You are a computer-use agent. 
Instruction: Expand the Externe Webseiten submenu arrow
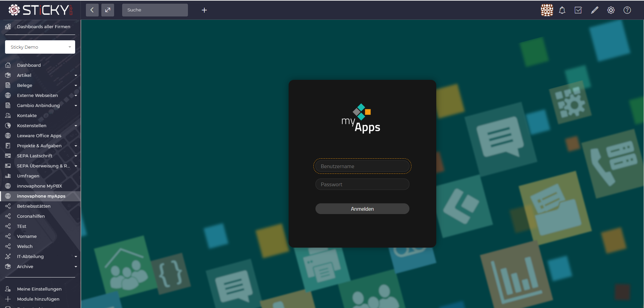76,96
